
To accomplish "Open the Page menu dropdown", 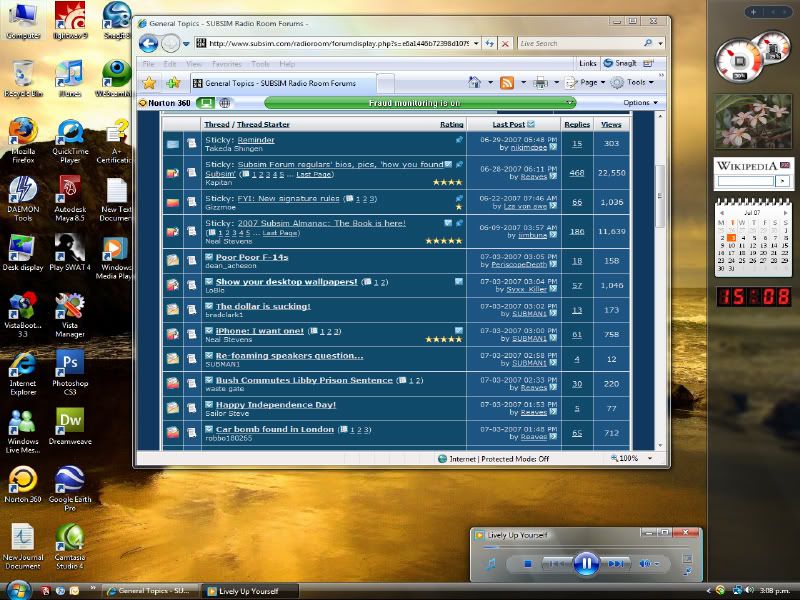I will 585,82.
